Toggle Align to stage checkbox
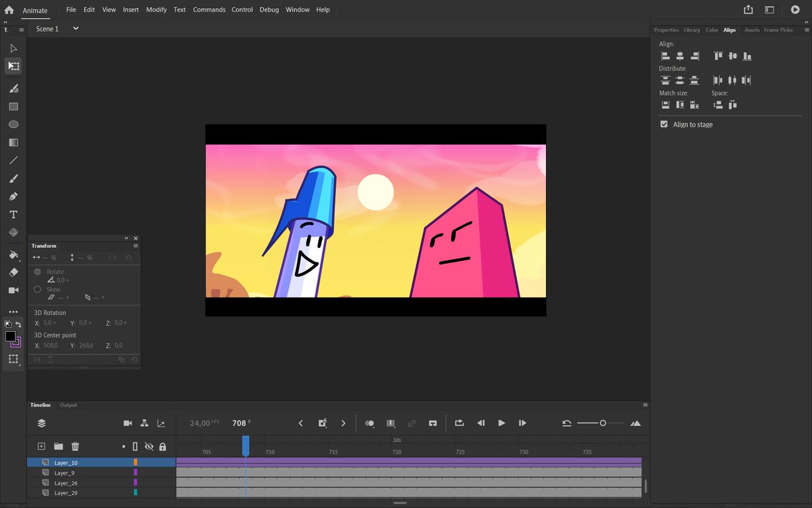This screenshot has width=812, height=508. (x=664, y=125)
